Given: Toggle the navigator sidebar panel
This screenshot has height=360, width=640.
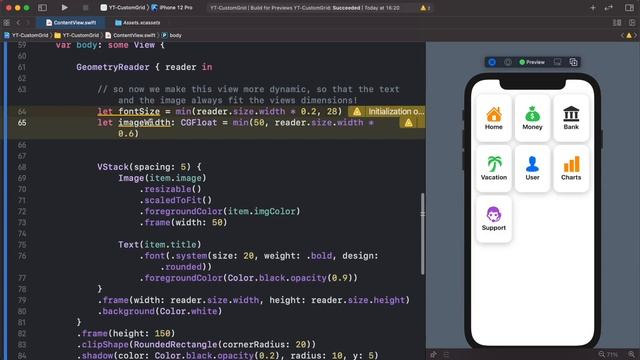Looking at the screenshot, I should point(42,7).
